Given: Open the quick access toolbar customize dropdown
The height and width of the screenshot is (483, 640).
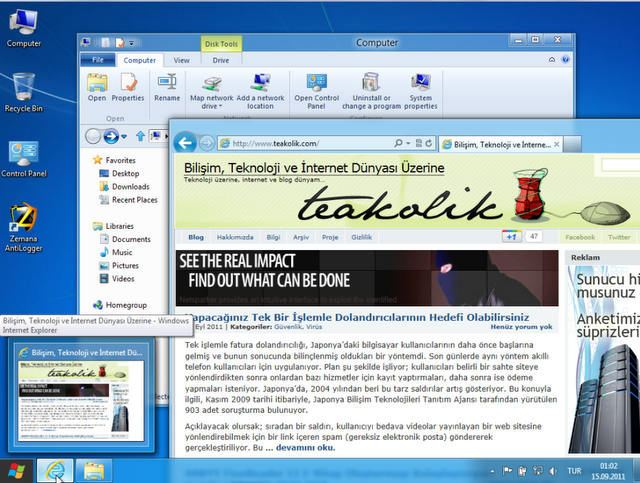Looking at the screenshot, I should [131, 43].
